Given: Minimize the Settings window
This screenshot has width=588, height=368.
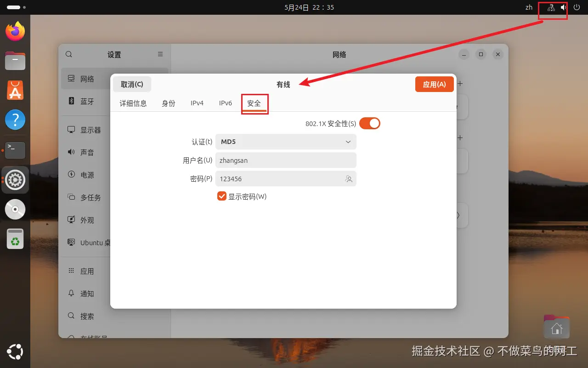Looking at the screenshot, I should (x=464, y=54).
